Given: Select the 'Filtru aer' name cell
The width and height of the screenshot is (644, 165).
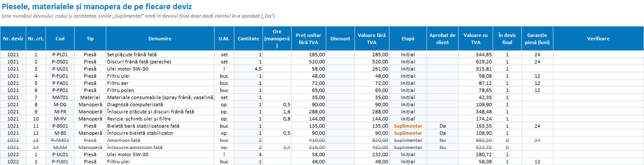Looking at the screenshot, I should (x=160, y=83).
